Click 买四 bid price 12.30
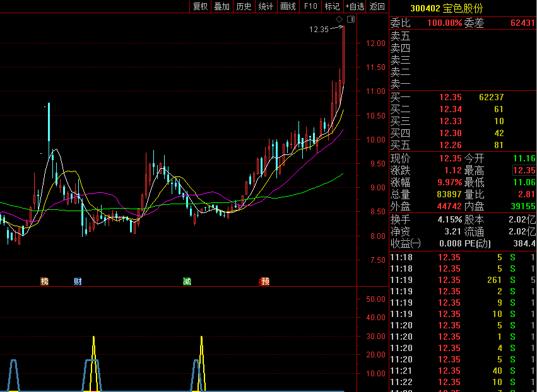Image resolution: width=537 pixels, height=392 pixels. click(451, 133)
